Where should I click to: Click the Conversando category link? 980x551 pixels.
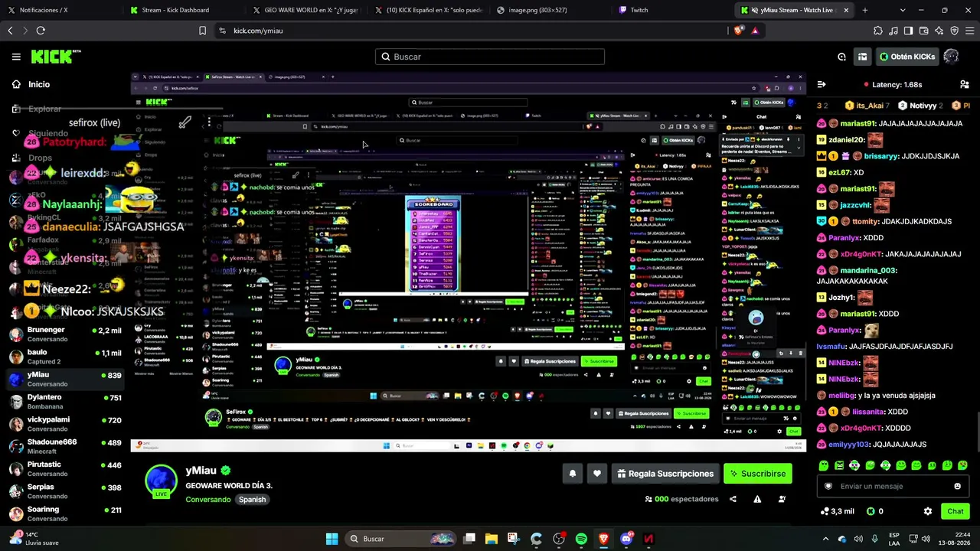208,500
